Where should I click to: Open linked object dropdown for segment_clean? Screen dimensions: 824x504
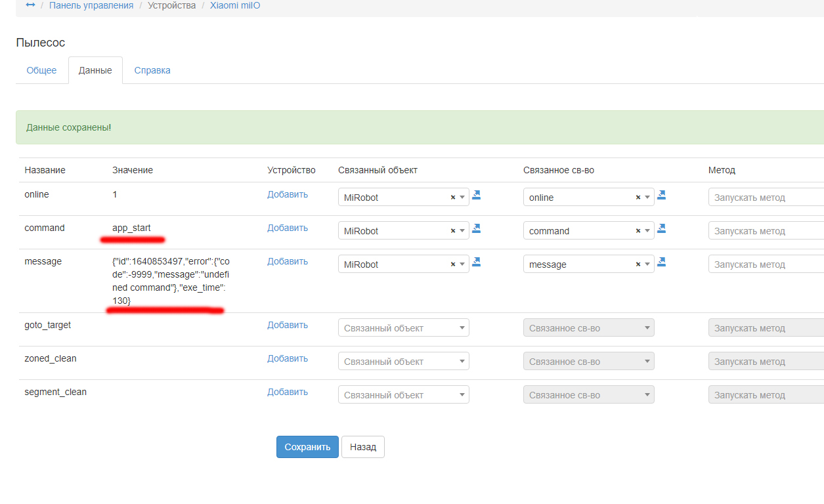tap(403, 395)
